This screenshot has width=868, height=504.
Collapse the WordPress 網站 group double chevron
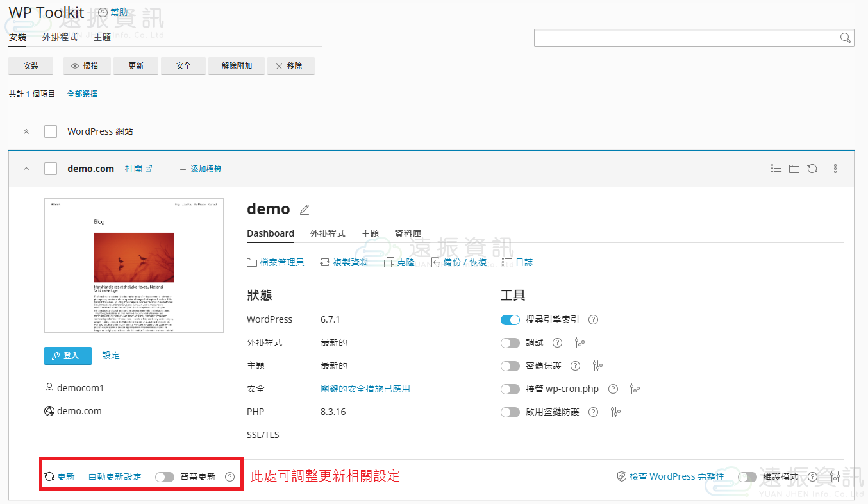click(26, 131)
